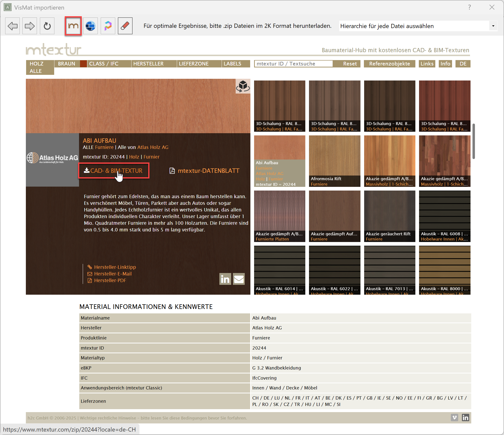Download CAD- & BIM-TEXTUR
This screenshot has width=504, height=435.
(x=114, y=171)
